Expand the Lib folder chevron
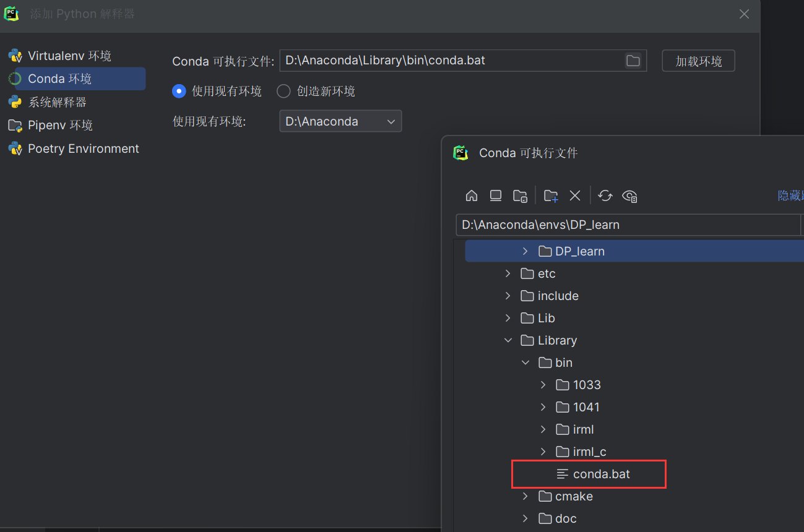The height and width of the screenshot is (532, 804). (508, 318)
